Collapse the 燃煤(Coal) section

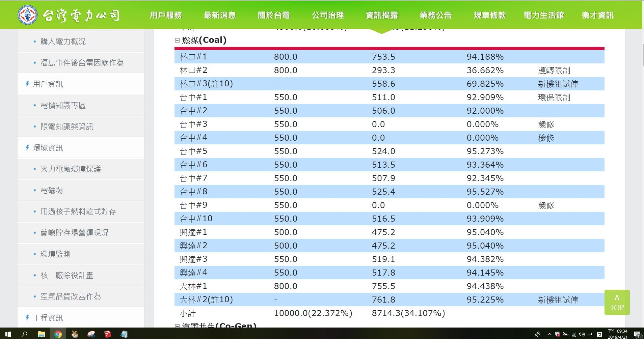coord(177,40)
